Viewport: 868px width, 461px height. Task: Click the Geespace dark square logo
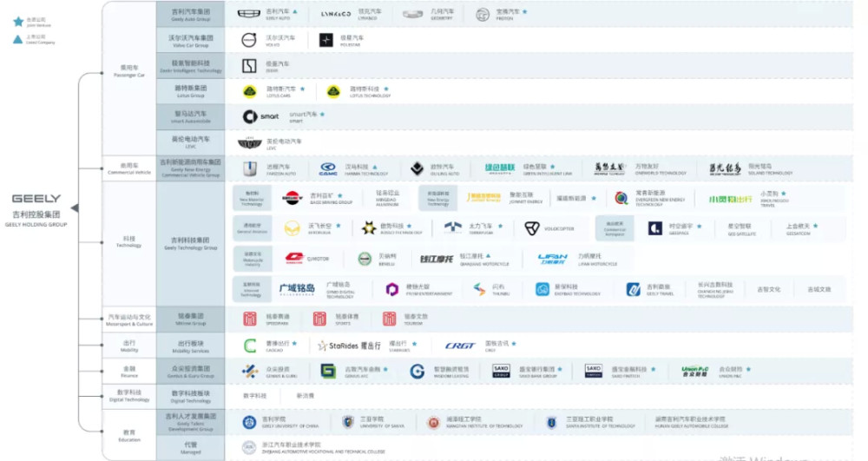(654, 228)
